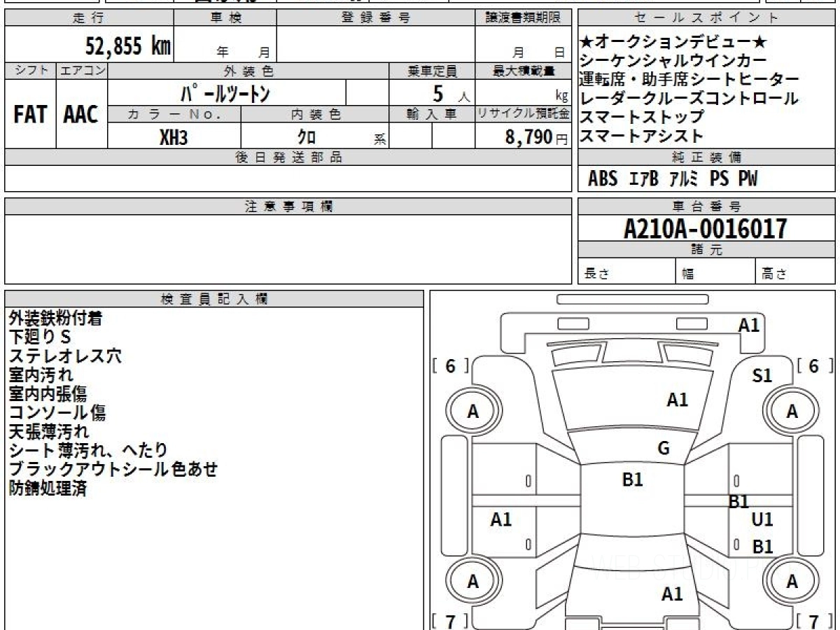Select the スマートアシスト sales point

[641, 136]
